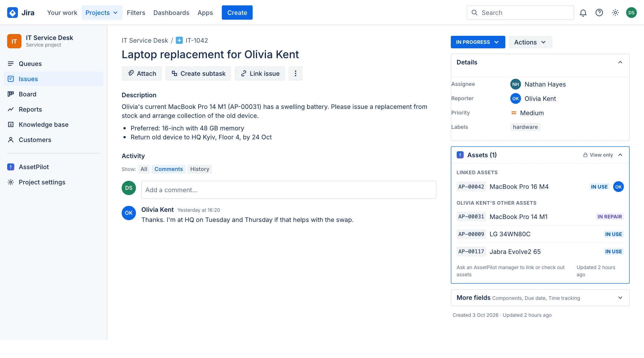This screenshot has height=358, width=644.
Task: Click the Jira logo
Action: coord(21,13)
